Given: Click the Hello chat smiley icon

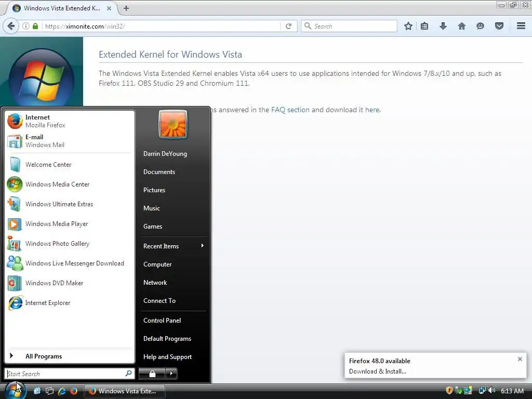Looking at the screenshot, I should pyautogui.click(x=480, y=26).
